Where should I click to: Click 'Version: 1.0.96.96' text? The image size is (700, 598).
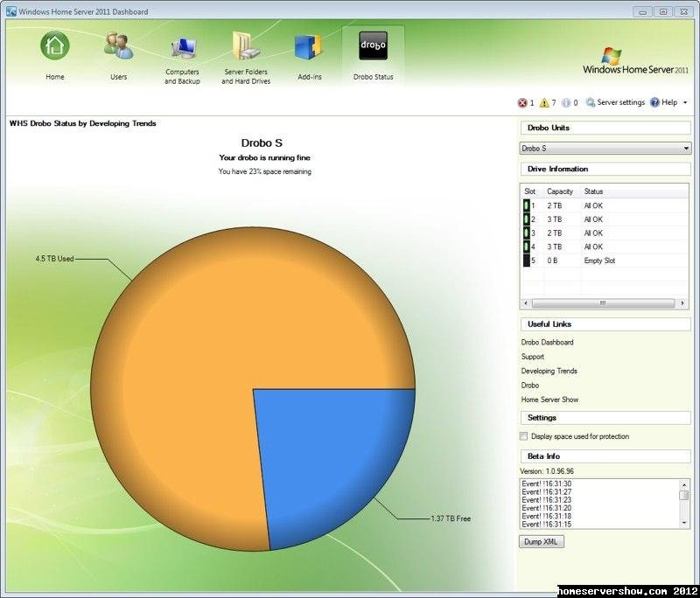[547, 471]
